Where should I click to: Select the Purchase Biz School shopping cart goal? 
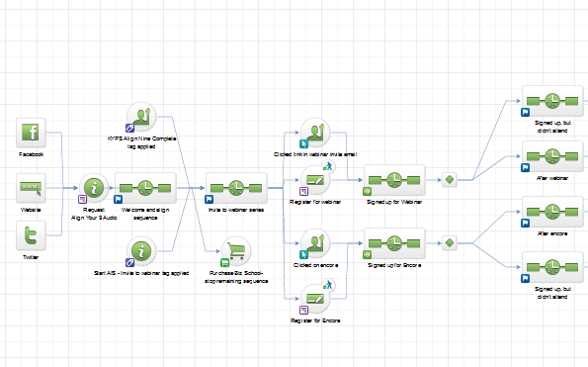[236, 251]
